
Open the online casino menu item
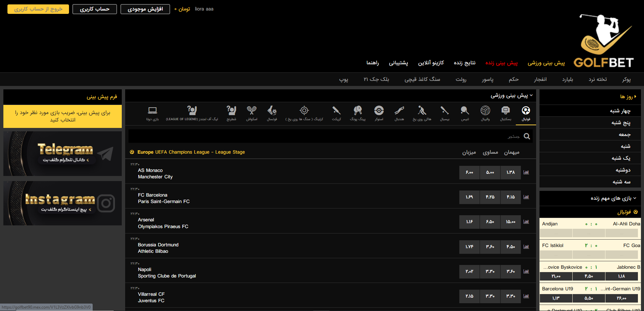(431, 63)
